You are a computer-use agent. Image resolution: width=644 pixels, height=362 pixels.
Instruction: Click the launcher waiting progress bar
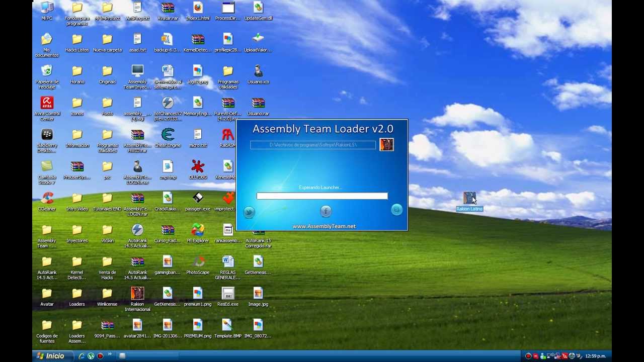[322, 196]
